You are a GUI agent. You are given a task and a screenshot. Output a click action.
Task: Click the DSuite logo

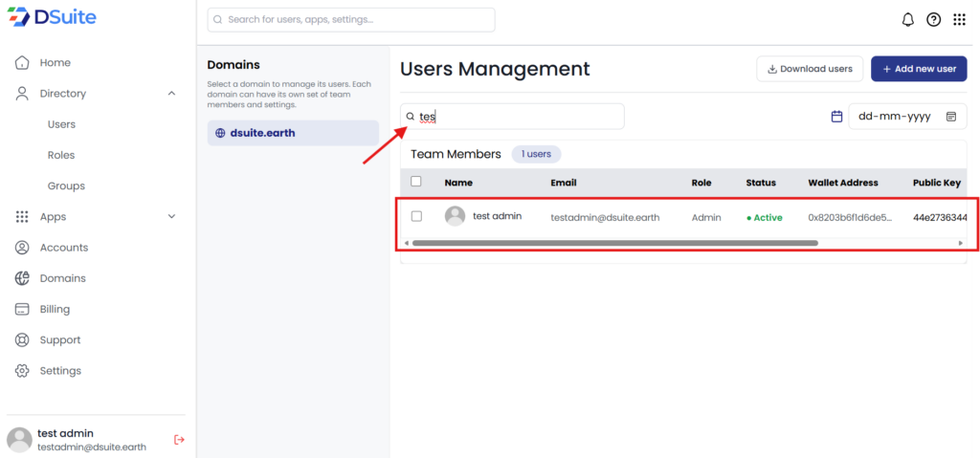tap(52, 17)
